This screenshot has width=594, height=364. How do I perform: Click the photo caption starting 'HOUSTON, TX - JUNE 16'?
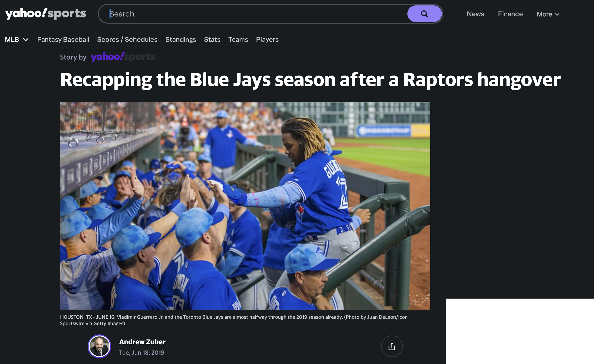[234, 320]
